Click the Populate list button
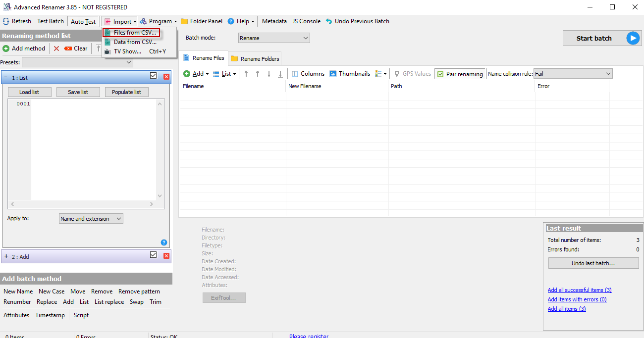This screenshot has width=644, height=338. click(126, 92)
